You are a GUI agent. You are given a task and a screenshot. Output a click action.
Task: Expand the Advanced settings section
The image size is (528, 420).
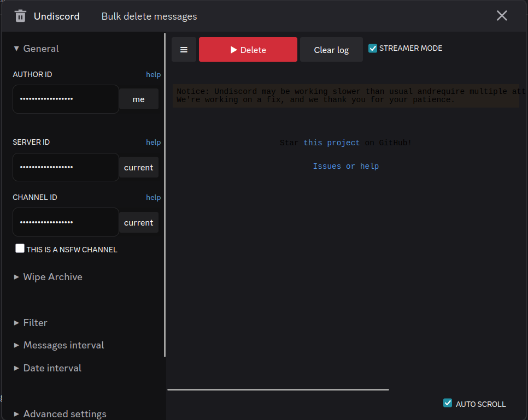pos(60,413)
